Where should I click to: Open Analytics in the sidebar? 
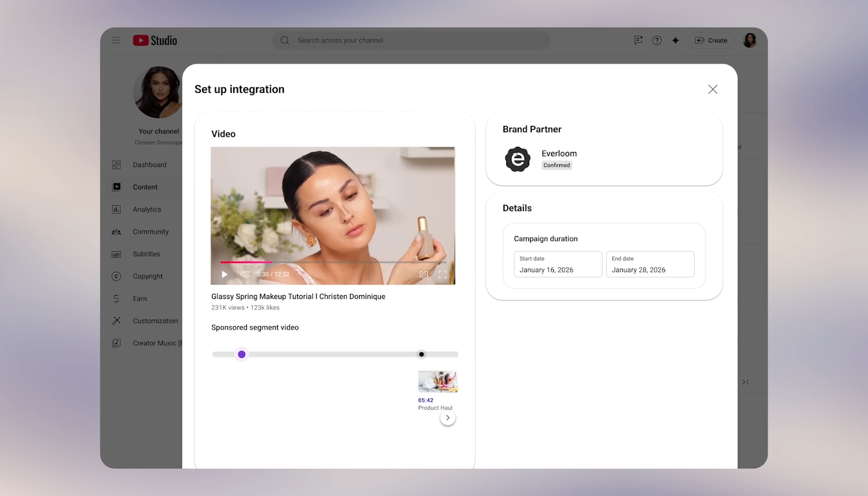point(146,209)
